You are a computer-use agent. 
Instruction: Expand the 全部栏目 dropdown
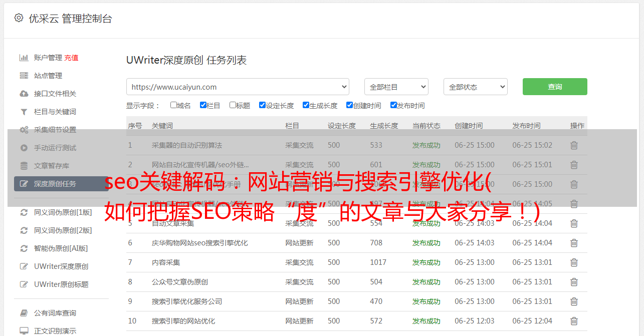tap(396, 87)
